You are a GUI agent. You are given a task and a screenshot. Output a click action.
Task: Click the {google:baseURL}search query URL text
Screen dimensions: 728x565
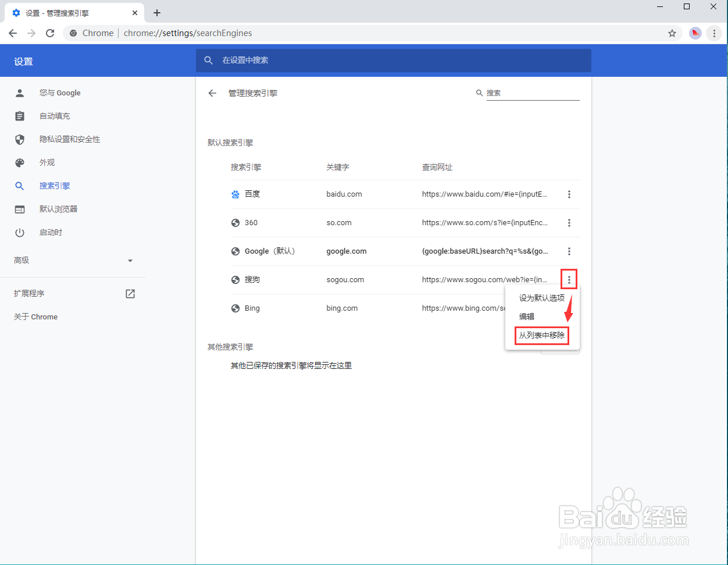tap(485, 251)
